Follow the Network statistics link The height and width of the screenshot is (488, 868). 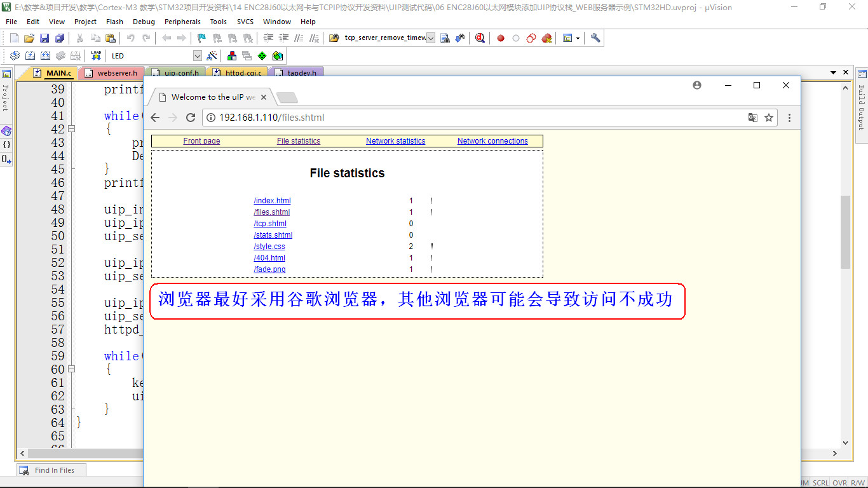coord(395,141)
